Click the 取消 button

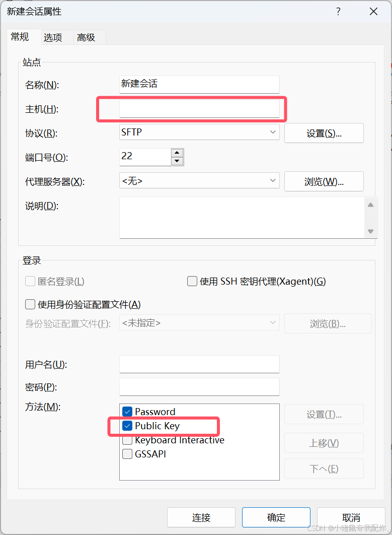[x=351, y=517]
